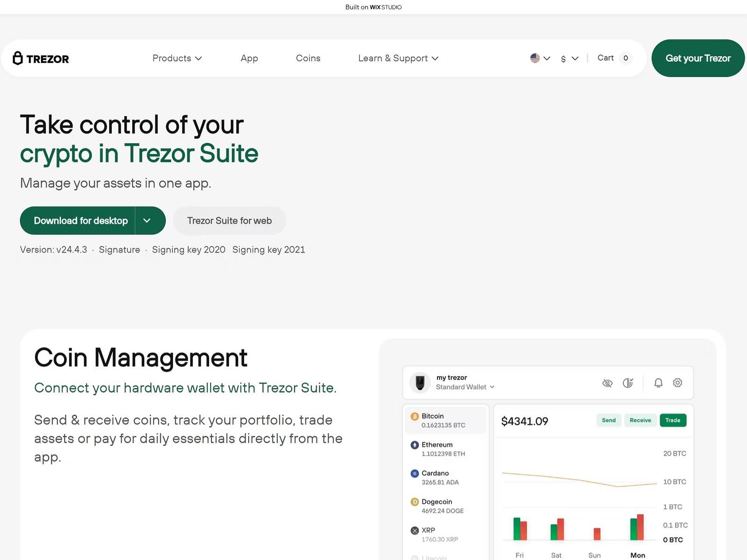Toggle the hide balances eye icon
This screenshot has width=747, height=560.
(x=607, y=383)
